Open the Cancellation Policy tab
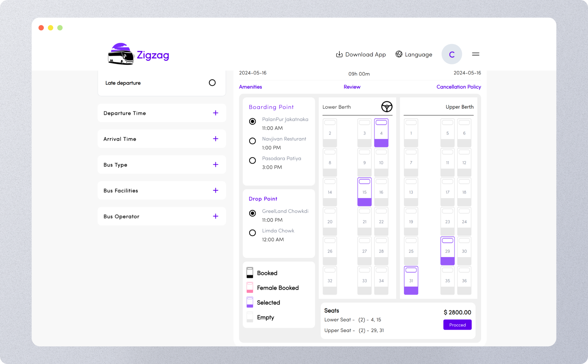588x364 pixels. click(x=458, y=87)
